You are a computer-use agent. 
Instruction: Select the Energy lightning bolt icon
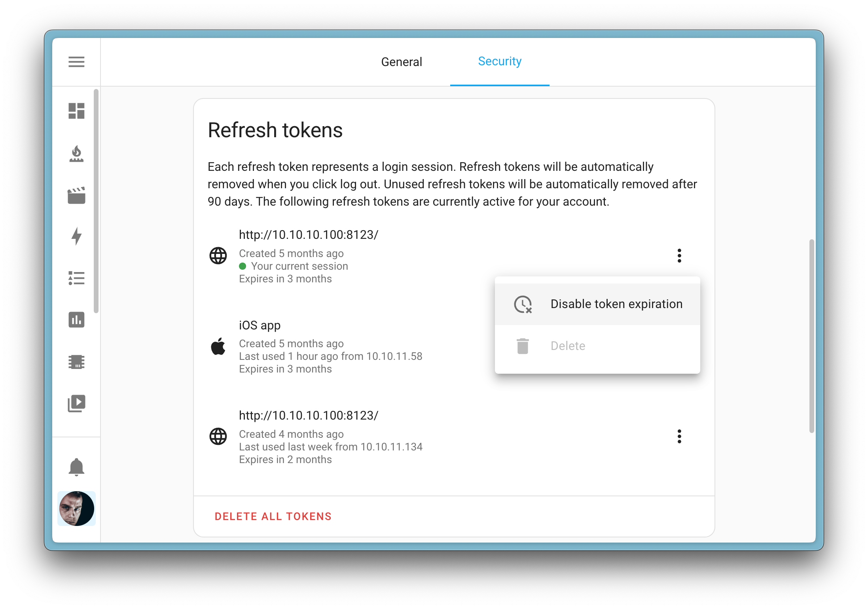click(x=76, y=237)
